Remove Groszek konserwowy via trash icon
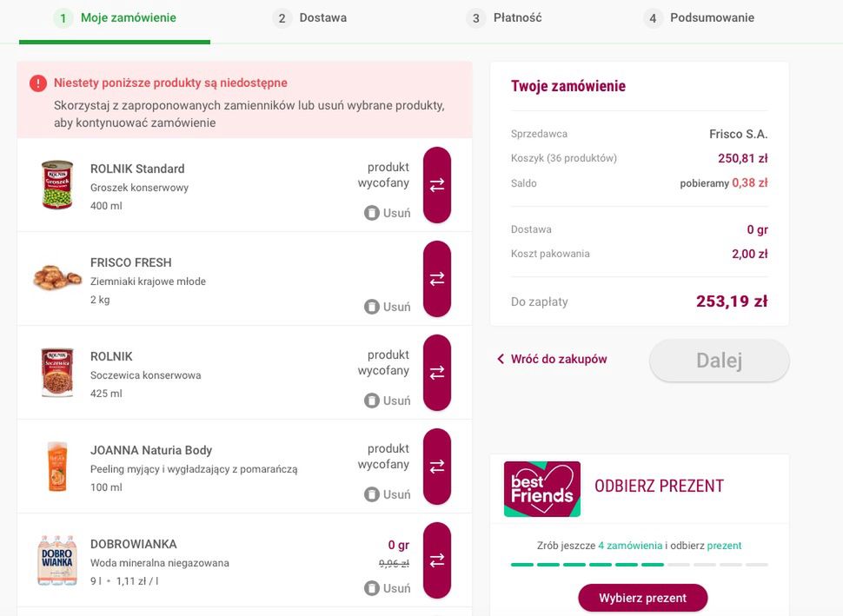This screenshot has height=616, width=843. tap(387, 213)
